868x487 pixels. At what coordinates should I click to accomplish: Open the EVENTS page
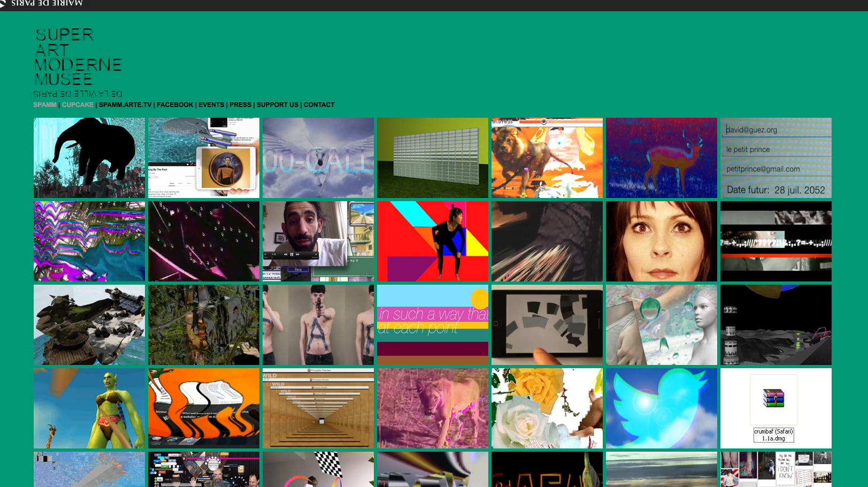211,105
